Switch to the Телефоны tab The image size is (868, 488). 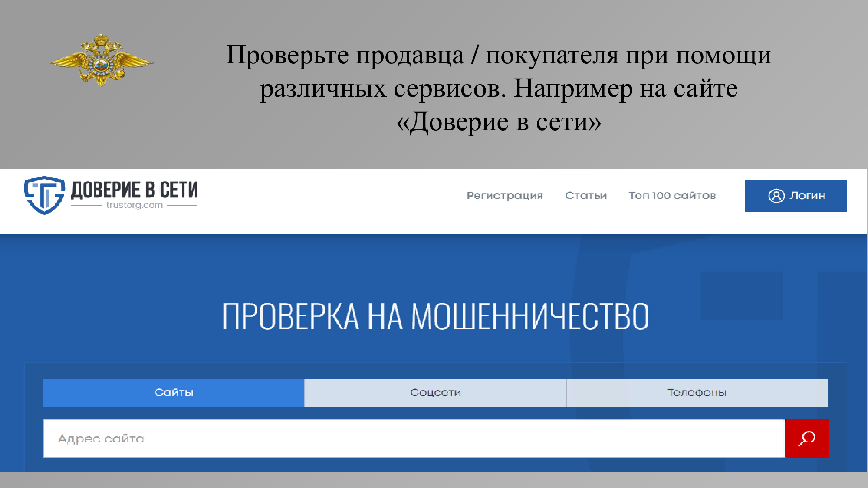click(x=697, y=393)
